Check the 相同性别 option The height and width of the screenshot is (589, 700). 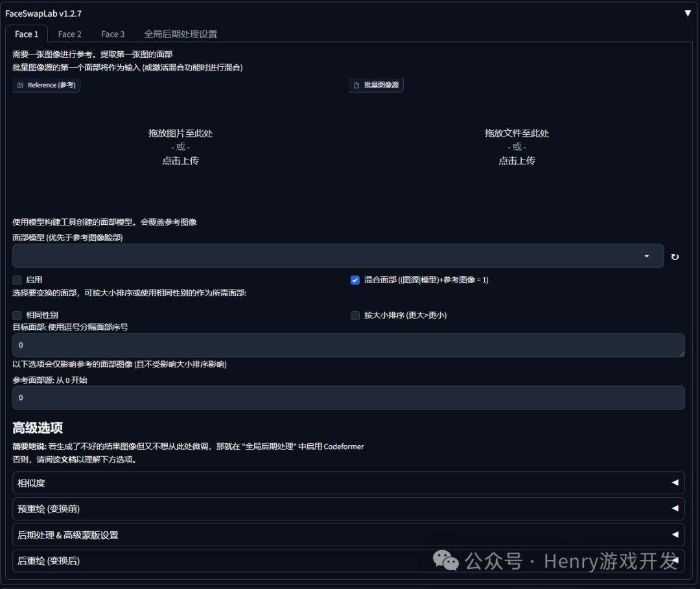[17, 315]
